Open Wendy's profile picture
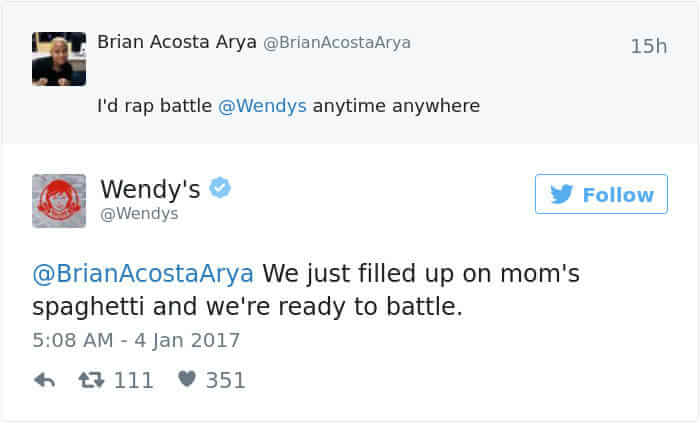Image resolution: width=700 pixels, height=423 pixels. click(x=59, y=201)
